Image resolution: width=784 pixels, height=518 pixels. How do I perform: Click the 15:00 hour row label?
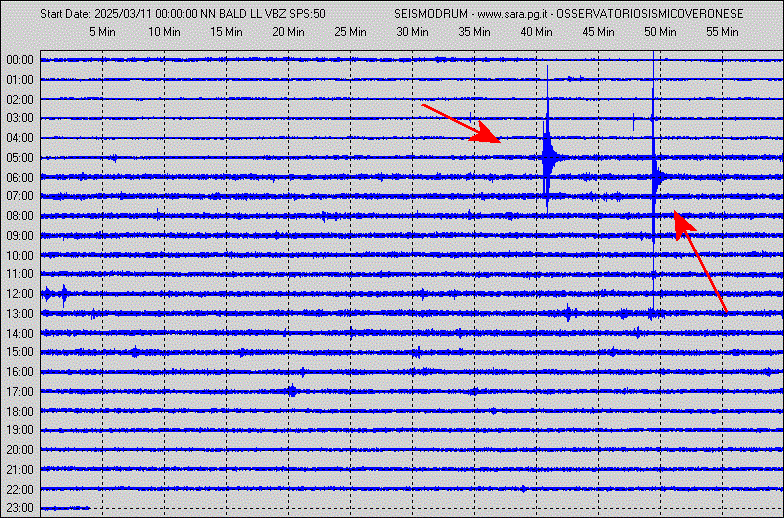tap(20, 352)
